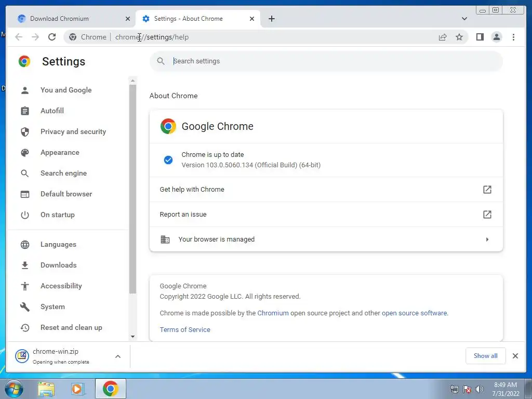Image resolution: width=532 pixels, height=399 pixels.
Task: Close the downloads bar
Action: click(515, 356)
